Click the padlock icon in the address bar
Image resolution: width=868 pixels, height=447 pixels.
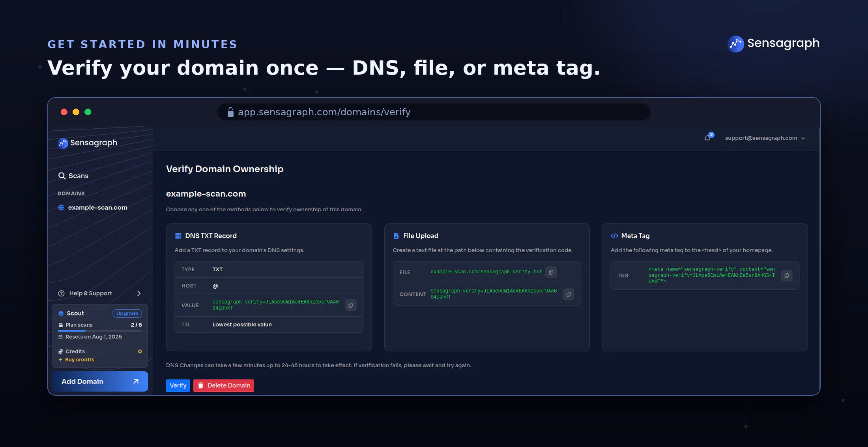click(230, 113)
